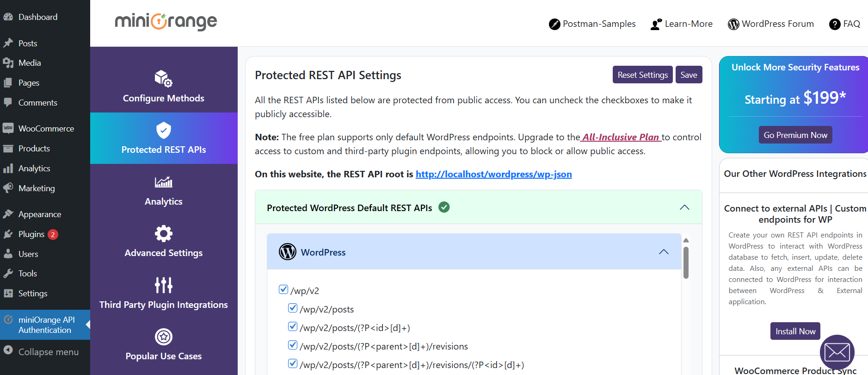The image size is (868, 375).
Task: Click the Marketing megaphone icon
Action: (x=8, y=188)
